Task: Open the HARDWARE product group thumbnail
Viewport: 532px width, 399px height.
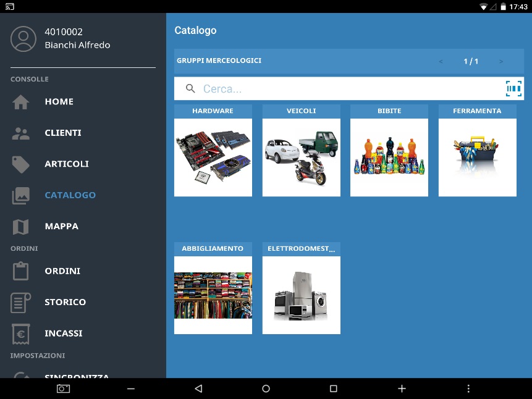Action: (x=213, y=157)
